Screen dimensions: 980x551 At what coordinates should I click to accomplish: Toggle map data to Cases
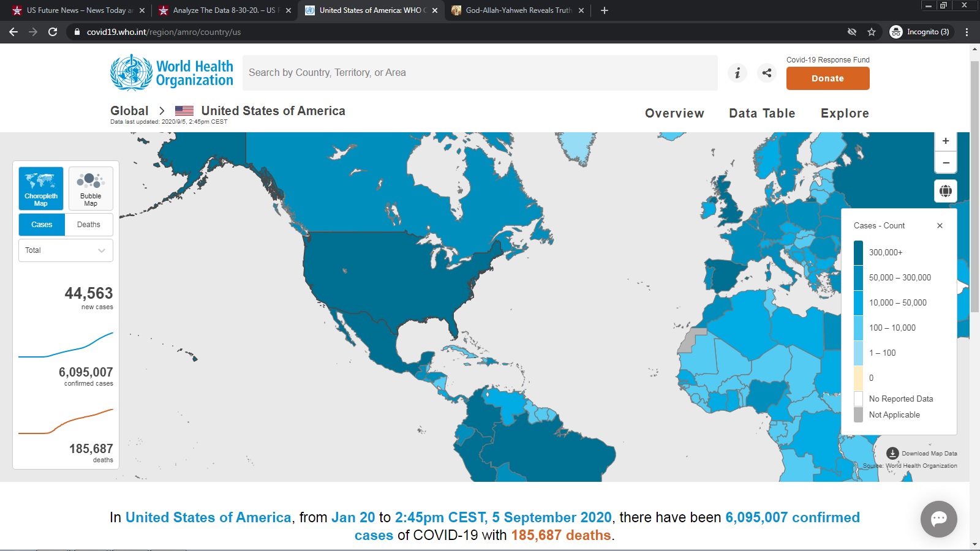pos(42,225)
